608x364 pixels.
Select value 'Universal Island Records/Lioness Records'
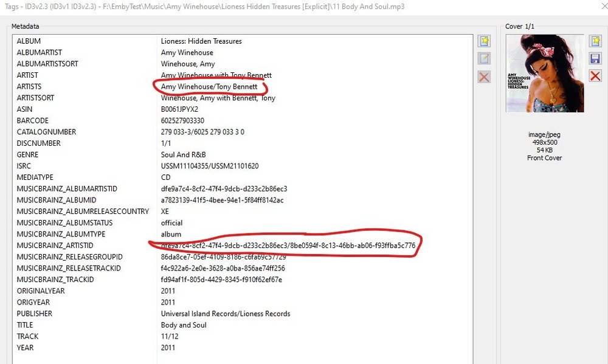[226, 314]
